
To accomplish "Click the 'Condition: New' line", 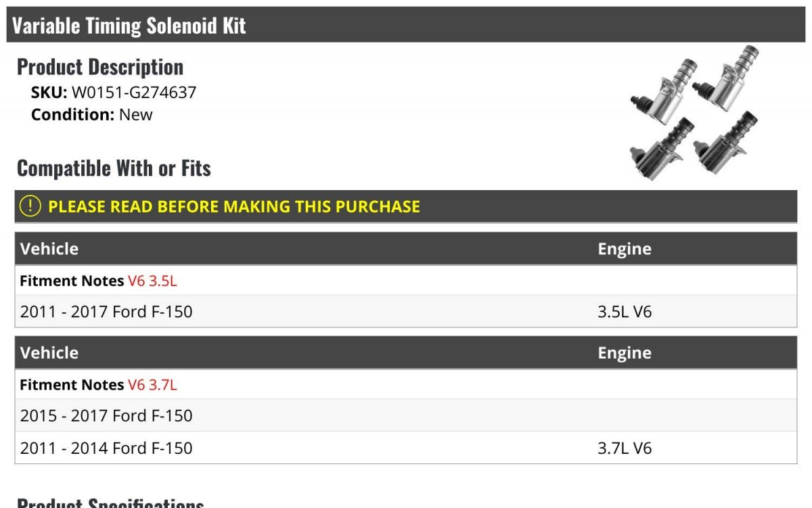I will pyautogui.click(x=92, y=114).
